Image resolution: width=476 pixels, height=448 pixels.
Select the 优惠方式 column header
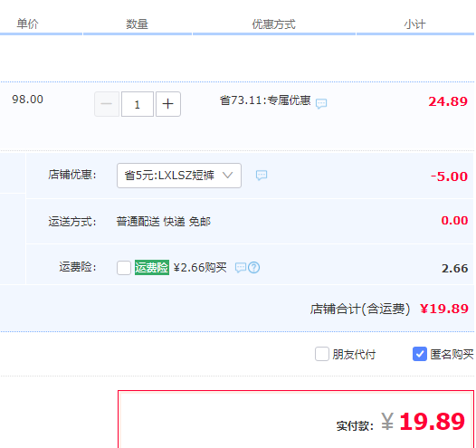274,24
